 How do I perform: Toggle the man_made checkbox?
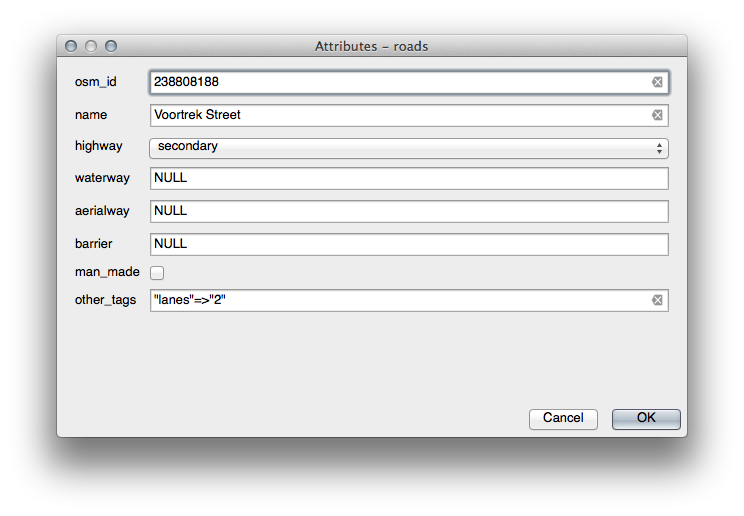point(157,272)
